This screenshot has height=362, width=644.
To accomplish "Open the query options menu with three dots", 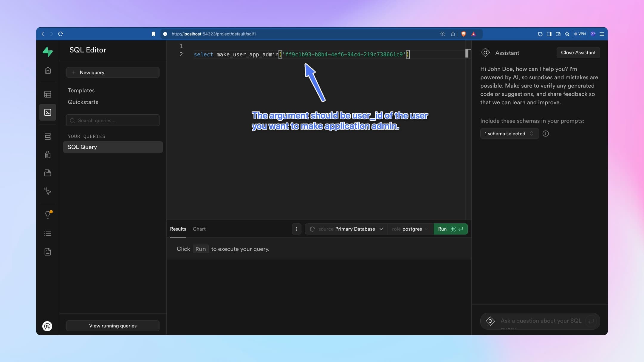I will [x=296, y=229].
